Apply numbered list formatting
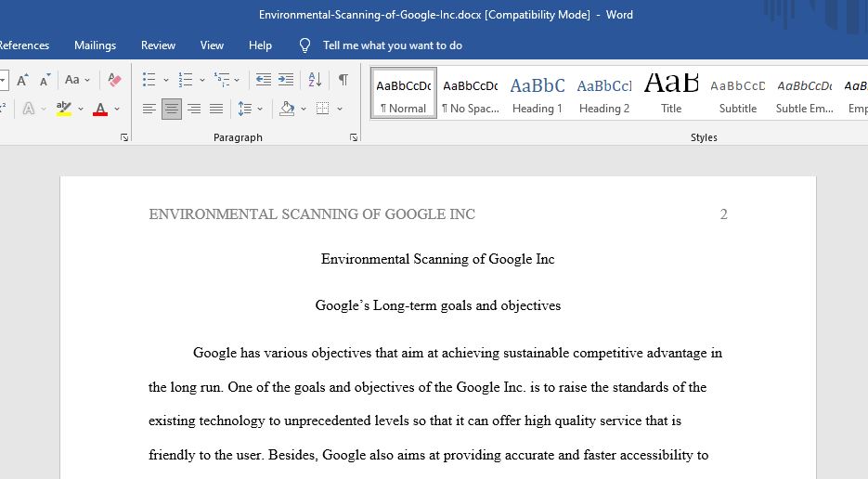 click(x=186, y=80)
